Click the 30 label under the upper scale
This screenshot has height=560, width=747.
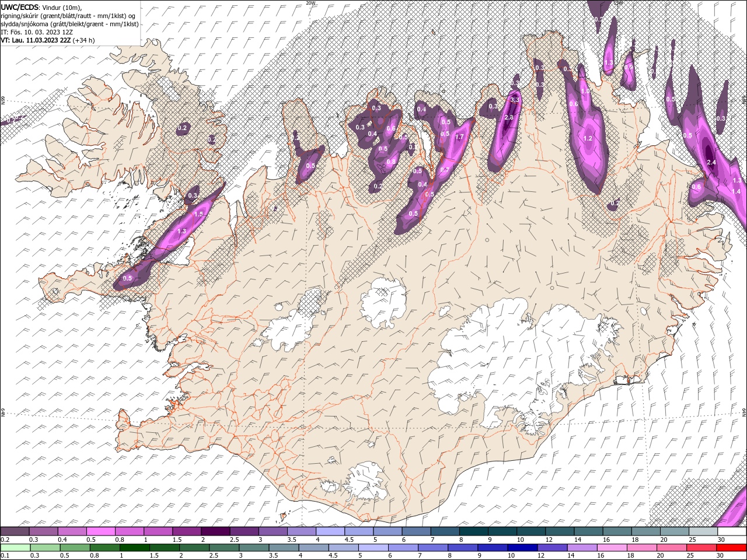(721, 540)
